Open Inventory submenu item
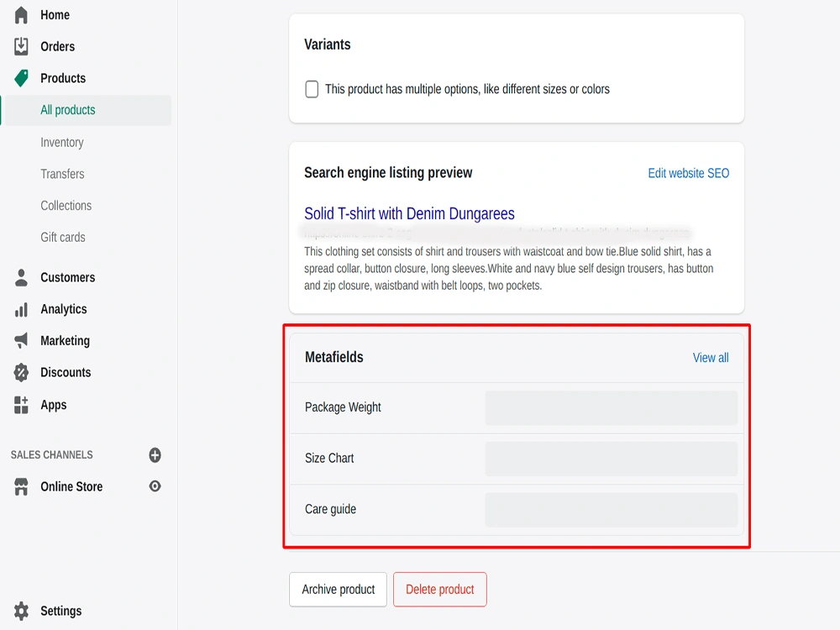The width and height of the screenshot is (840, 630). pos(61,143)
